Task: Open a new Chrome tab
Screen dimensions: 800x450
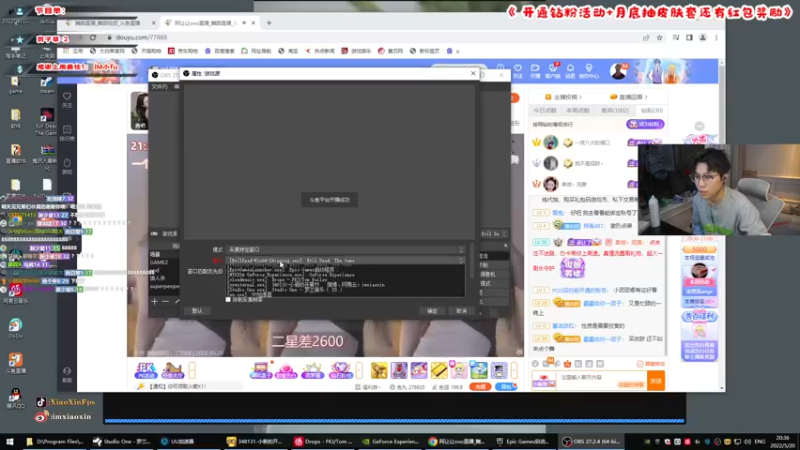Action: pos(269,23)
